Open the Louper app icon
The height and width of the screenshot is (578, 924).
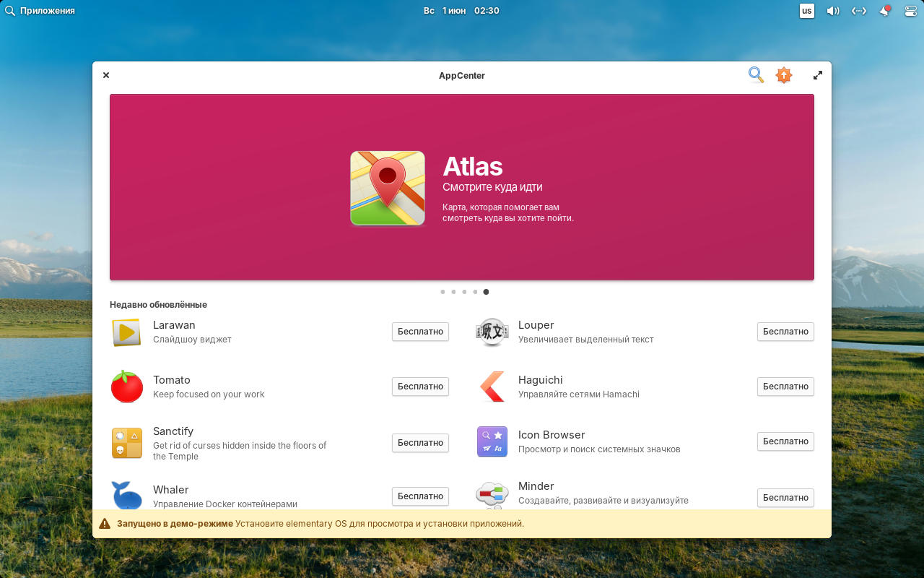492,332
